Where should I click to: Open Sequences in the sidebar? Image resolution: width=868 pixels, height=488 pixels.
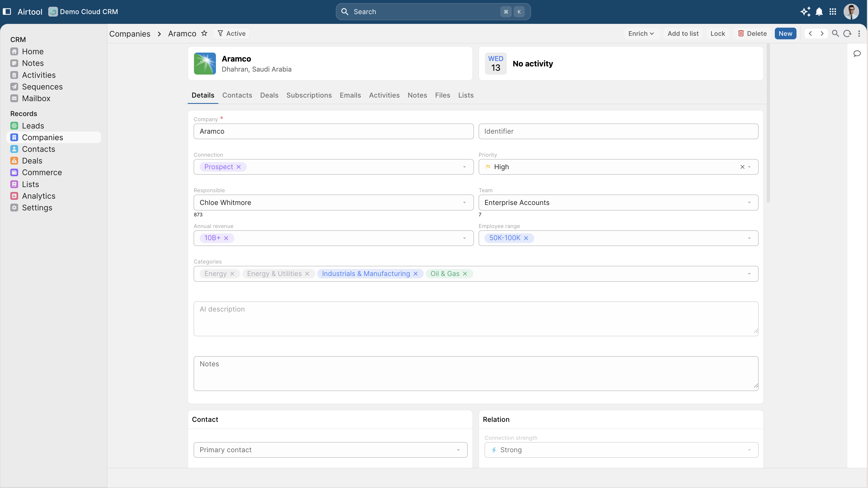coord(54,87)
